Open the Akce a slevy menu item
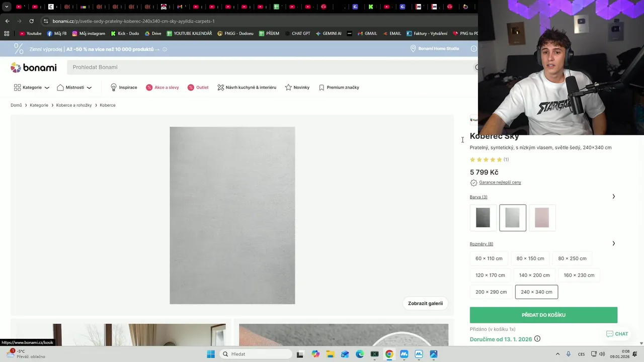The height and width of the screenshot is (362, 644). (163, 87)
